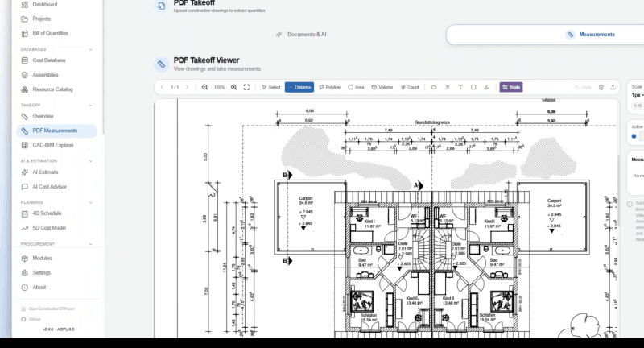Image resolution: width=644 pixels, height=348 pixels.
Task: Collapse the Databases sidebar group
Action: [90, 50]
